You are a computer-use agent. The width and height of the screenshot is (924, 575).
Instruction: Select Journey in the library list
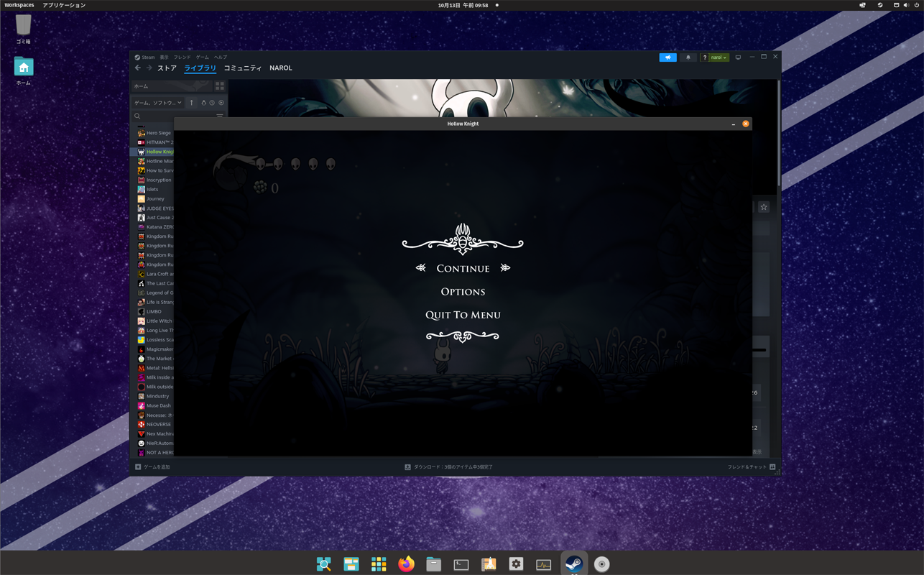click(155, 198)
